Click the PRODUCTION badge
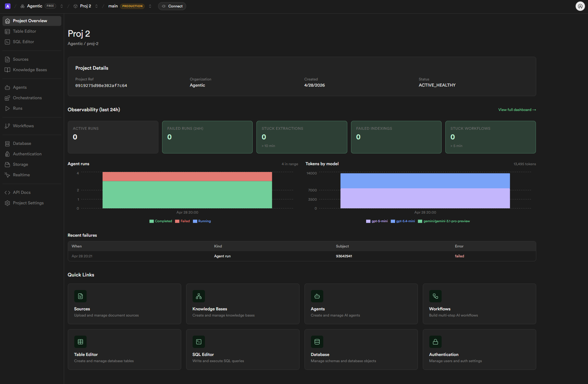The width and height of the screenshot is (588, 384). pos(132,6)
